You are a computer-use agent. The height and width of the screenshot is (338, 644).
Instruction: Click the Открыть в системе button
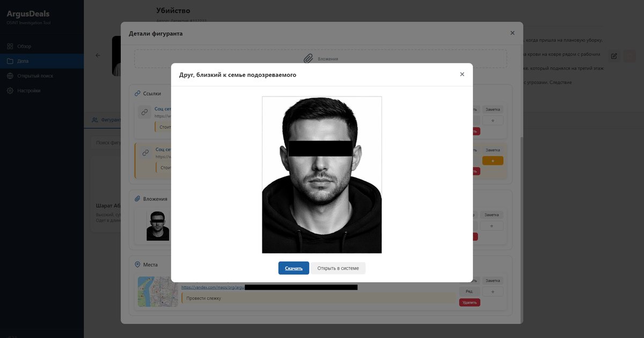point(338,268)
